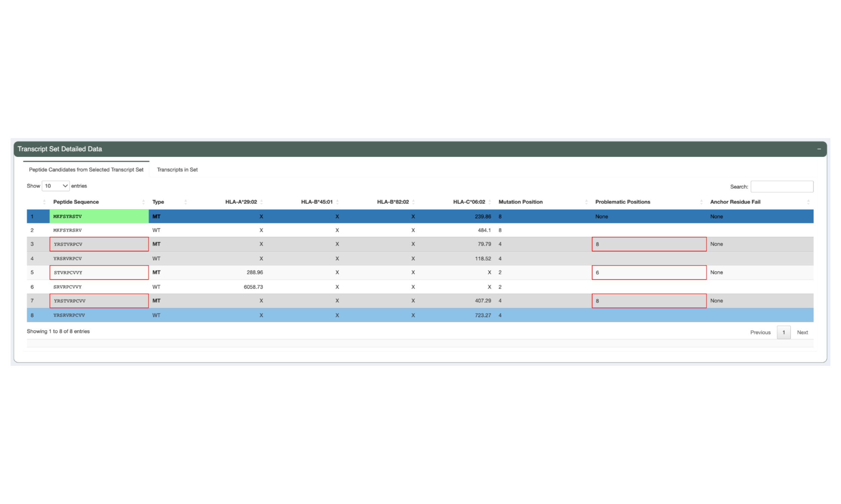Collapse the Transcript Set Detailed Data panel

point(819,149)
